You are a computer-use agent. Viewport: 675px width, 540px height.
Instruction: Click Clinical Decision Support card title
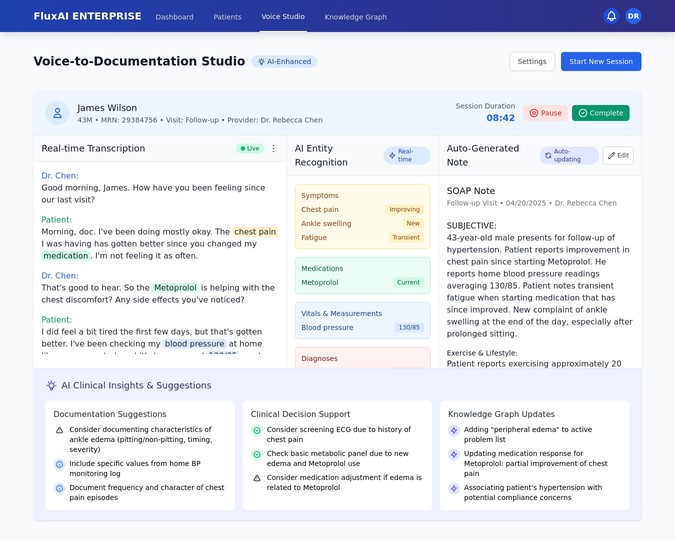(x=300, y=414)
